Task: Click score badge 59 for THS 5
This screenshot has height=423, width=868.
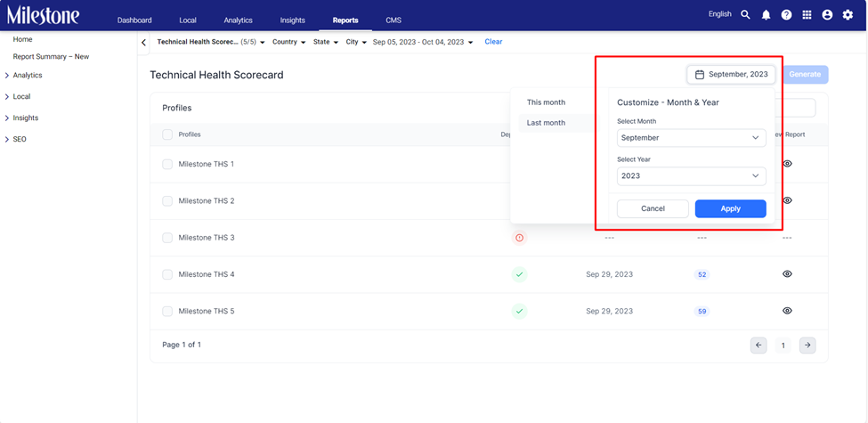Action: click(702, 311)
